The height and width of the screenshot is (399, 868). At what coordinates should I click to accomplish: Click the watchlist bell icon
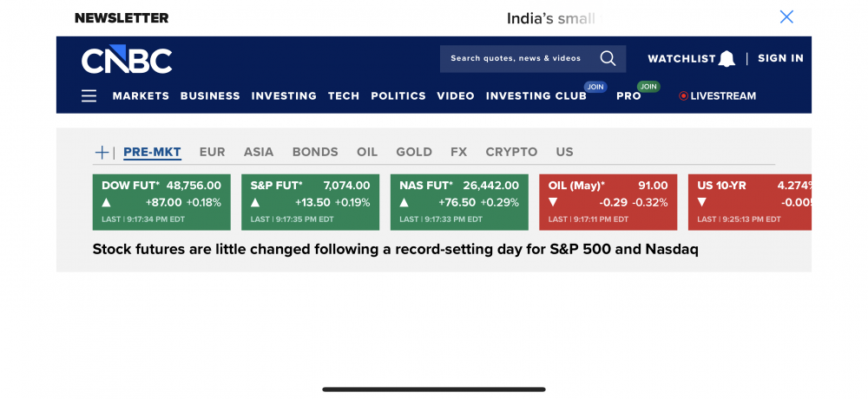click(727, 59)
